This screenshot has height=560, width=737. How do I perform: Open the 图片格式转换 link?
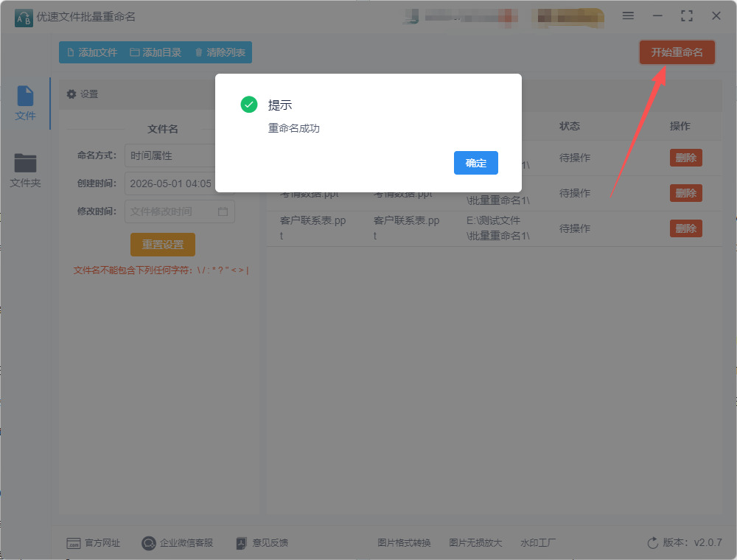404,542
